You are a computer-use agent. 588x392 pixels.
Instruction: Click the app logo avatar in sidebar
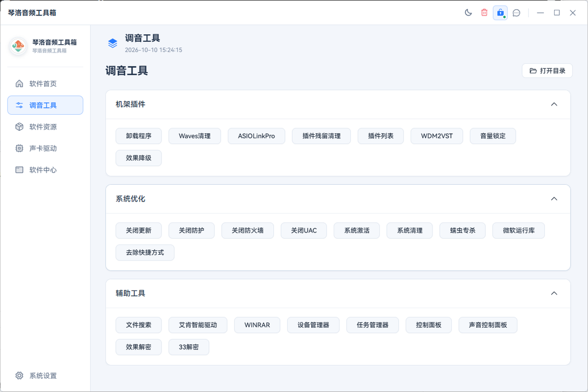(x=18, y=46)
